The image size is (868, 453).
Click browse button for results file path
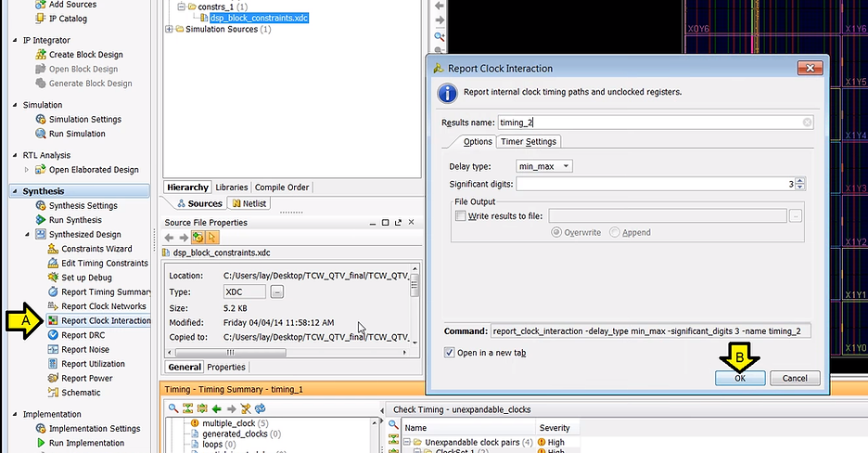click(796, 216)
